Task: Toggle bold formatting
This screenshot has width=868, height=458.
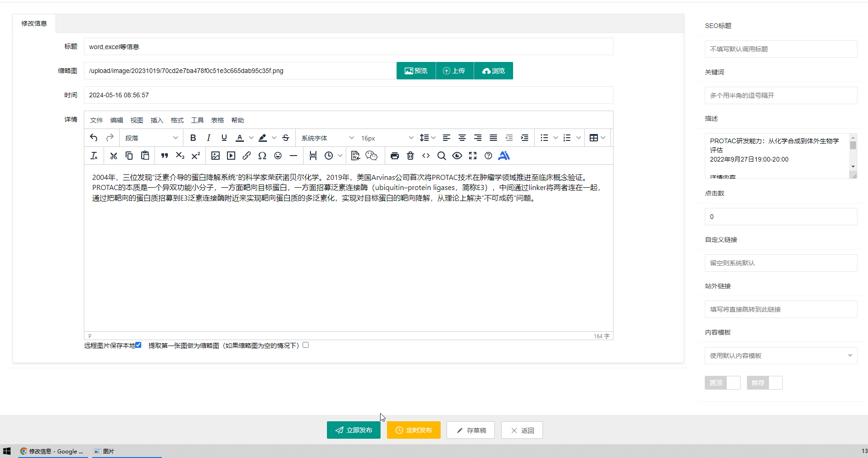Action: point(193,138)
